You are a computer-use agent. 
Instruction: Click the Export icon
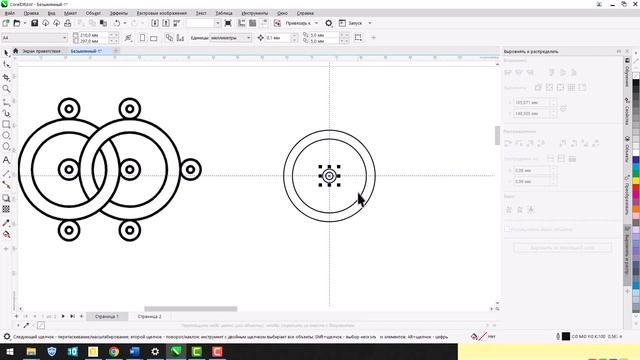coord(166,23)
